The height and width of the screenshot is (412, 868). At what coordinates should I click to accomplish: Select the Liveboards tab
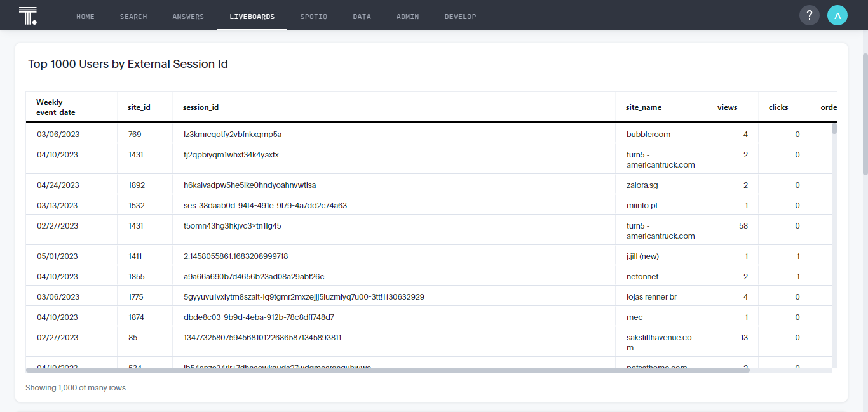(252, 17)
